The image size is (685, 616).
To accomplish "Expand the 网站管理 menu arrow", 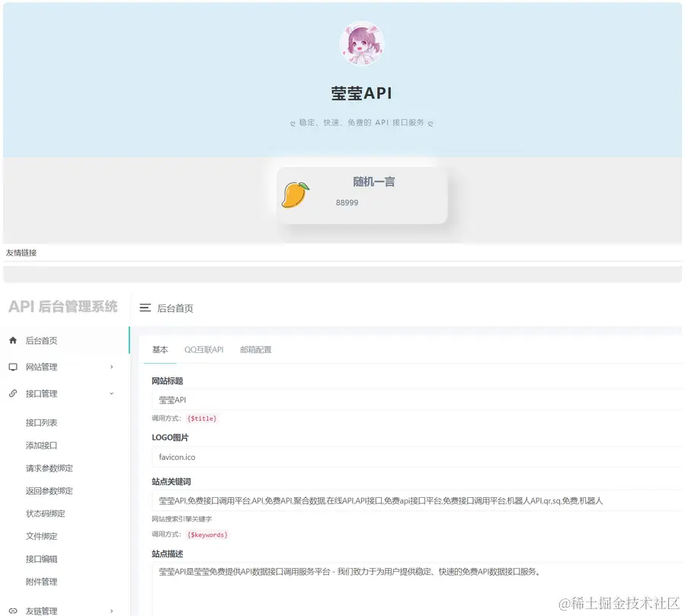I will 112,367.
